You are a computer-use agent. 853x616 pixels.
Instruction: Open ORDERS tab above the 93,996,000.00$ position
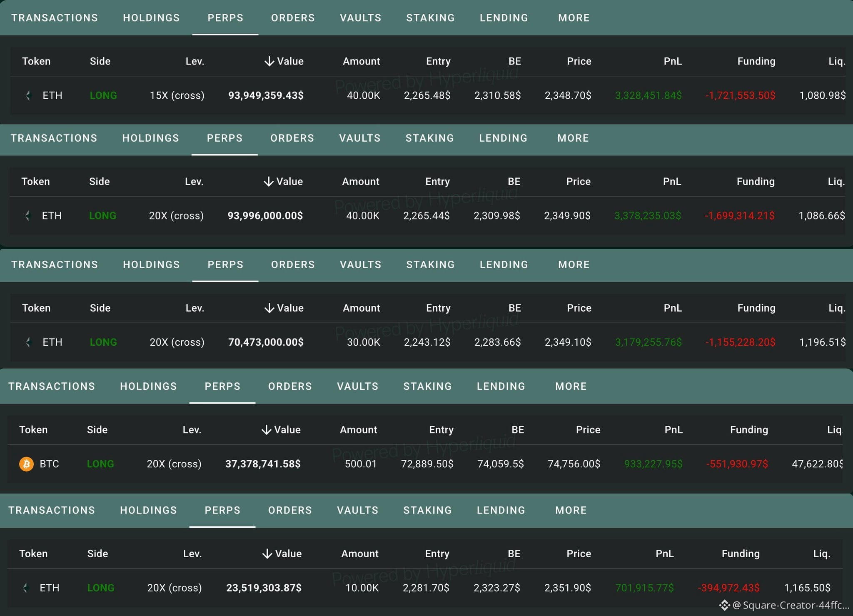(x=292, y=138)
